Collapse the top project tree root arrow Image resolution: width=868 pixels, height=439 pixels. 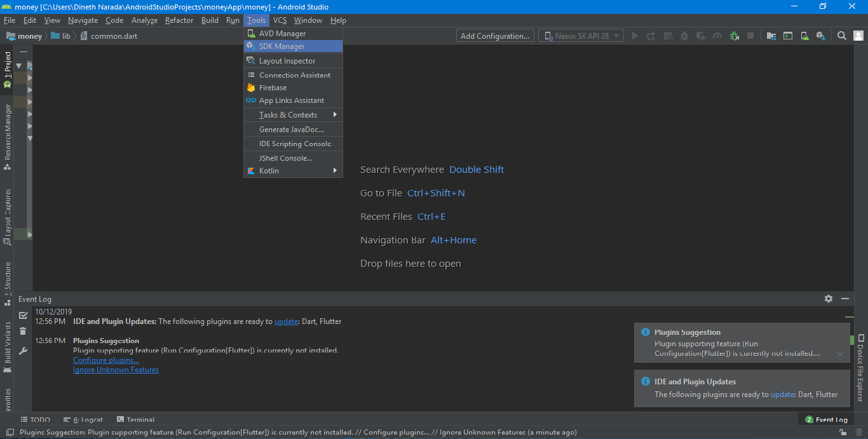(x=19, y=65)
